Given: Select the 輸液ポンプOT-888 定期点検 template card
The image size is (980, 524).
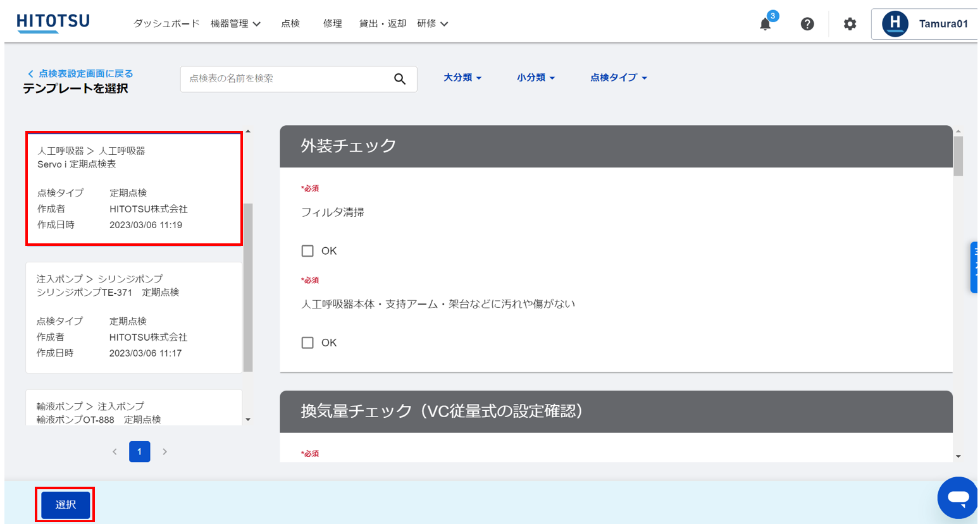Looking at the screenshot, I should click(134, 408).
